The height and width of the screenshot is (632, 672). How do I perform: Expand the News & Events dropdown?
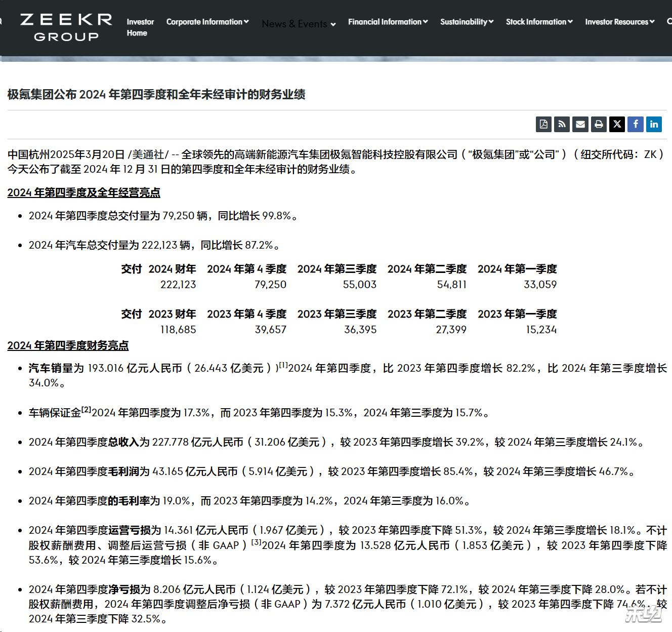click(x=299, y=24)
